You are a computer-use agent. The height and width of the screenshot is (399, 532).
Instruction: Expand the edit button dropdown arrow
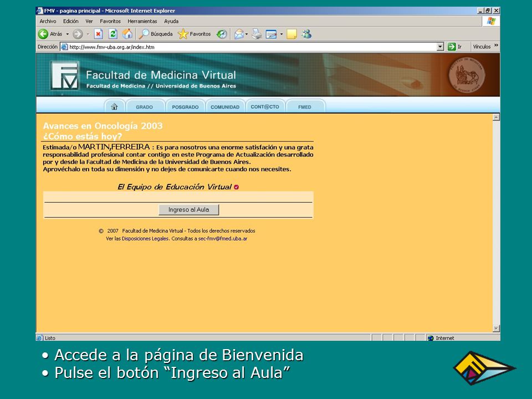pyautogui.click(x=282, y=34)
